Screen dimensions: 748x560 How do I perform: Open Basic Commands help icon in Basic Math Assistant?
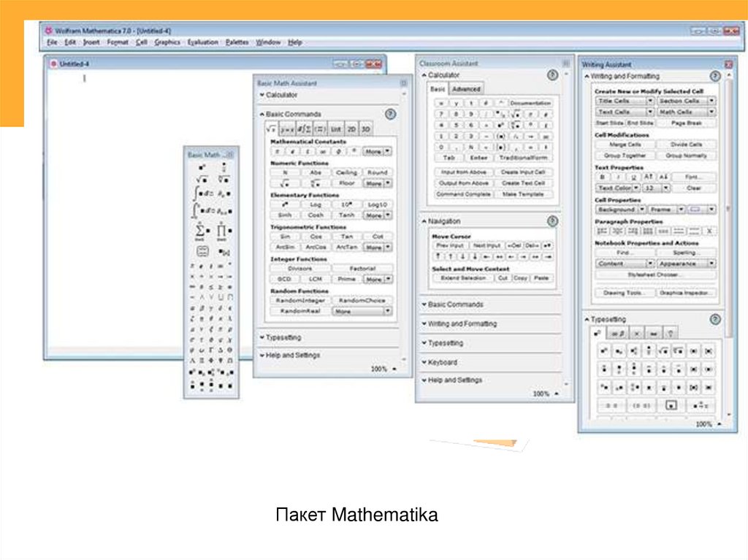(x=390, y=114)
